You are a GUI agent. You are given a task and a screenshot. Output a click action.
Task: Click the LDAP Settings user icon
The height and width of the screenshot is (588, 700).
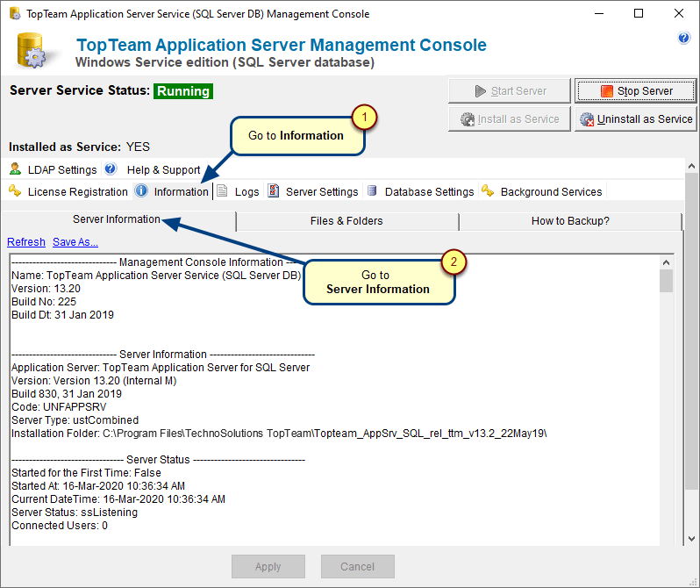[15, 169]
